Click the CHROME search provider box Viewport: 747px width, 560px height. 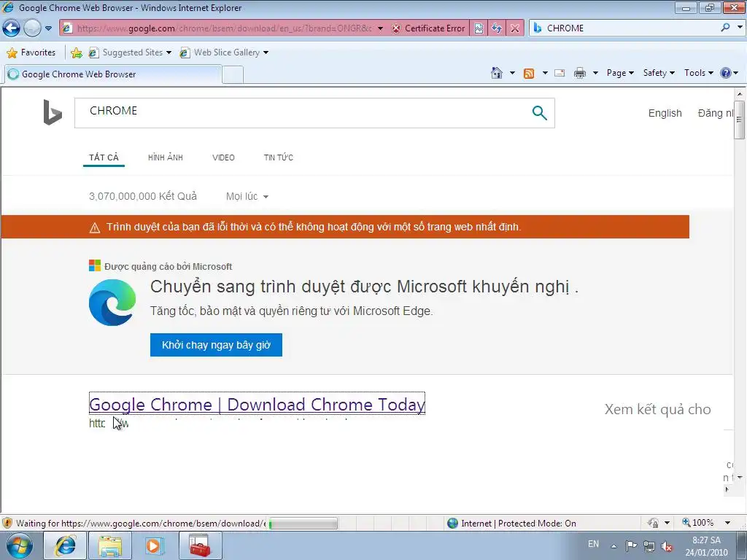[x=624, y=28]
